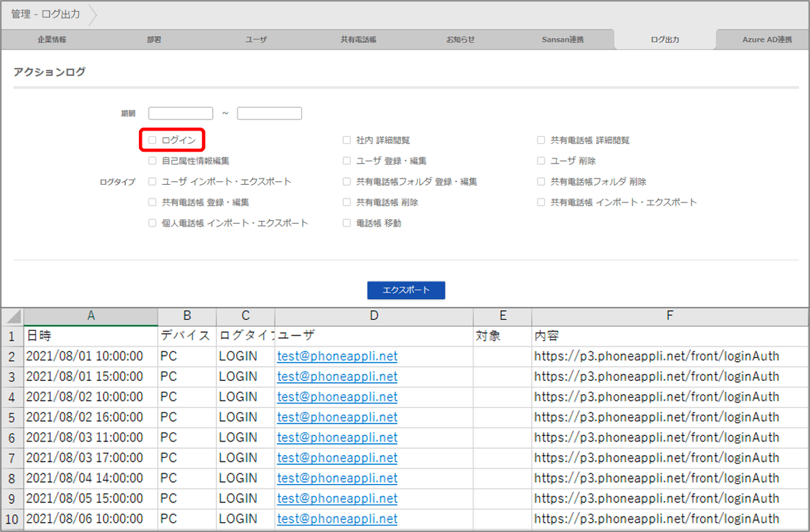
Task: Click the 対象 header cell
Action: (x=502, y=337)
